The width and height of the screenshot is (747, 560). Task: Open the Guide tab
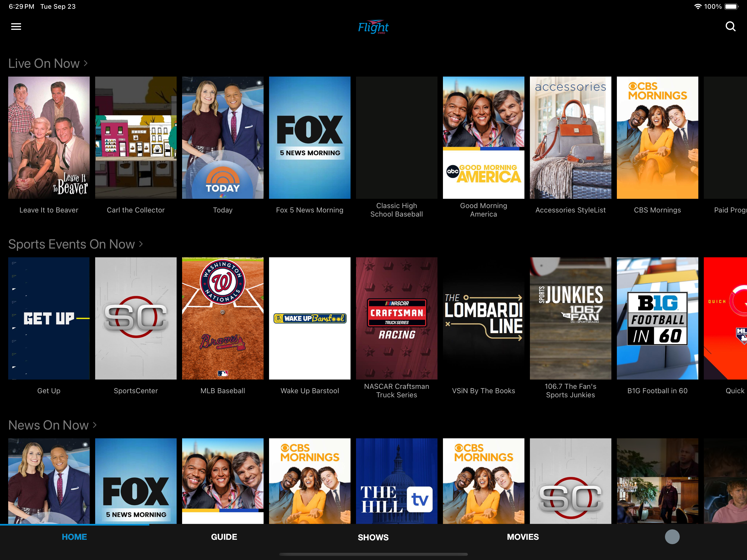click(x=224, y=537)
